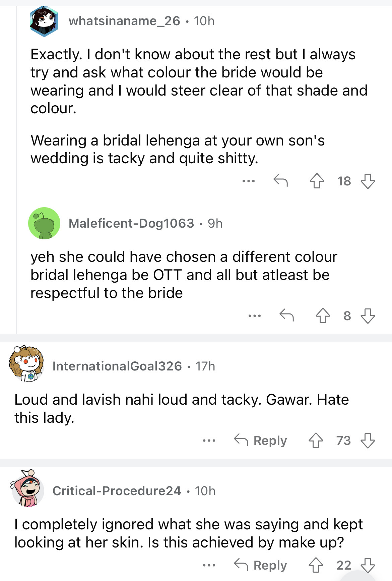Screen dimensions: 392x581
Task: Upvote Critical-Procedure24's comment
Action: click(x=316, y=565)
